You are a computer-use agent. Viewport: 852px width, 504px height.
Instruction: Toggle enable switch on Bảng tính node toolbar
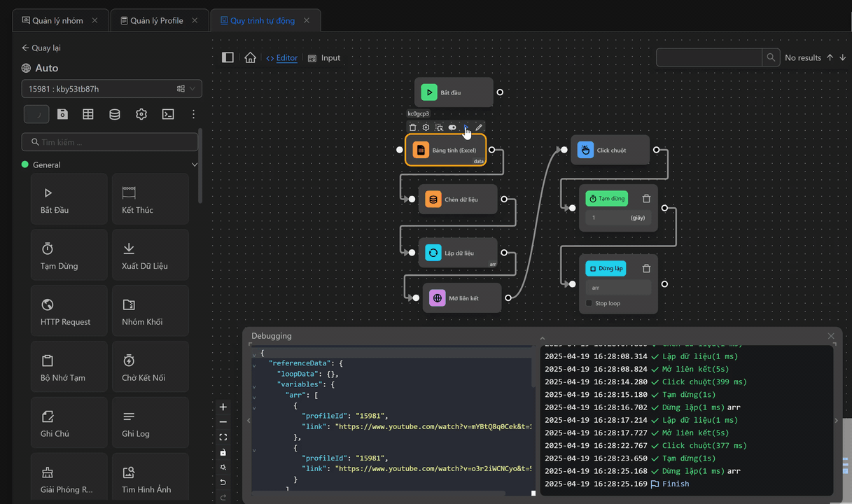[x=452, y=127]
